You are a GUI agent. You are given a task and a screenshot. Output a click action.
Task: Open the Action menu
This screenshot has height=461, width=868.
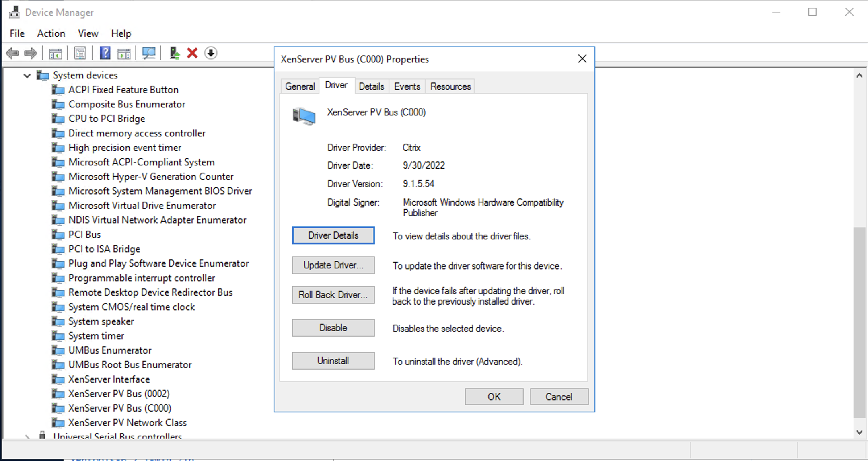[x=51, y=33]
